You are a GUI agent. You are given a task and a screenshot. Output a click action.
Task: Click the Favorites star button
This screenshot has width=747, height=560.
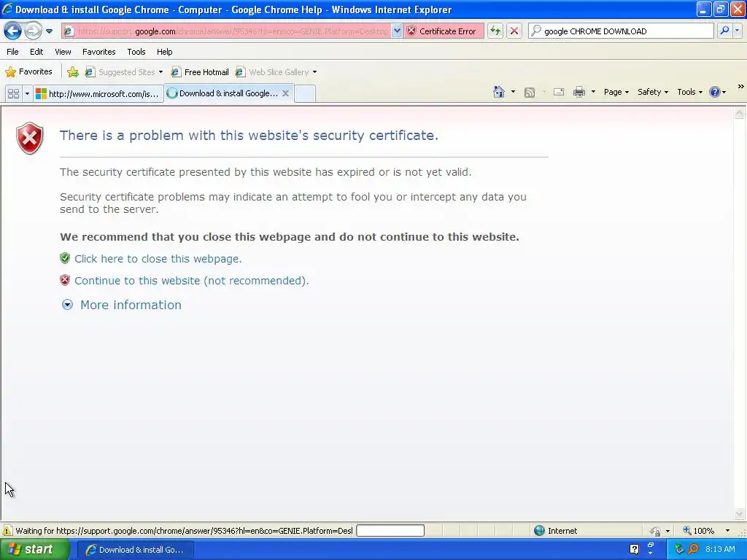pos(28,72)
